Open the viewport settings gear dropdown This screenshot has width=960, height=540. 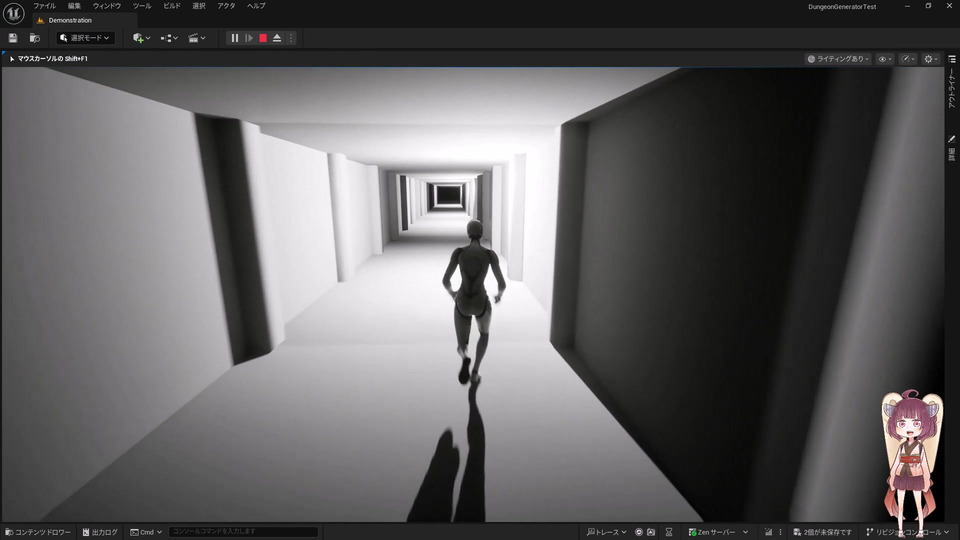931,59
